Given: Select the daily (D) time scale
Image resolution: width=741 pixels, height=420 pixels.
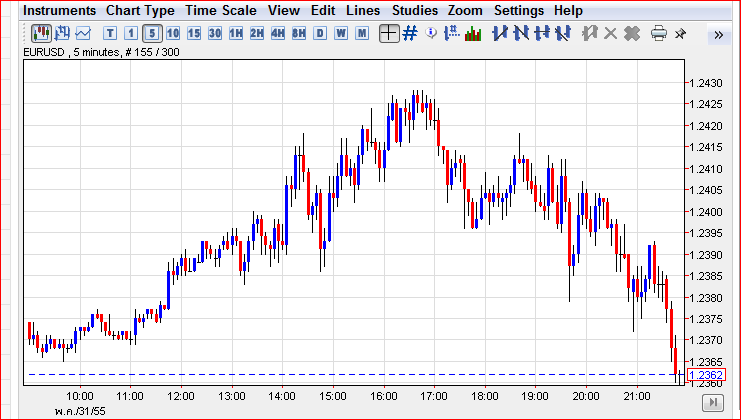Looking at the screenshot, I should (x=320, y=34).
